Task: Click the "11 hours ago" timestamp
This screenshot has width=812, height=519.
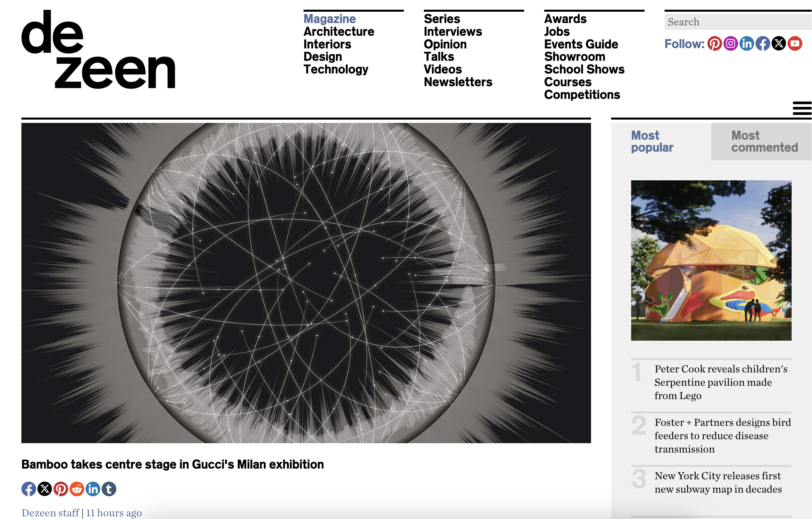Action: [114, 513]
